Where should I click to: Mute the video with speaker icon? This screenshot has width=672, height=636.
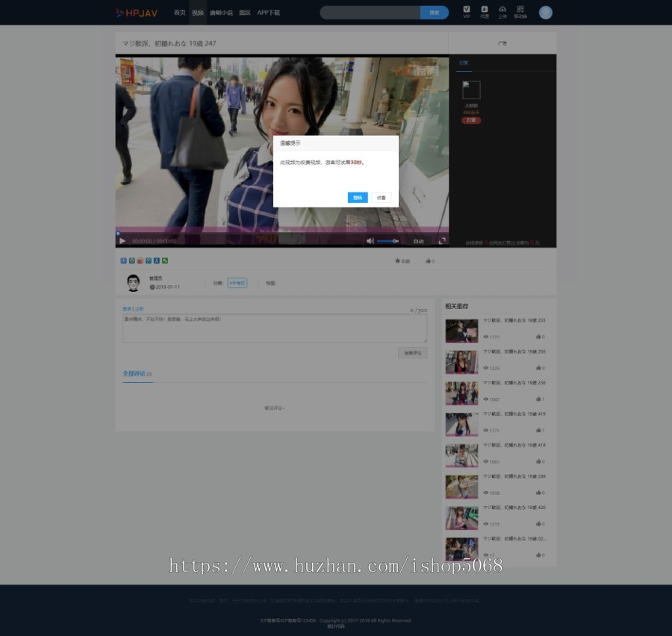pyautogui.click(x=370, y=241)
